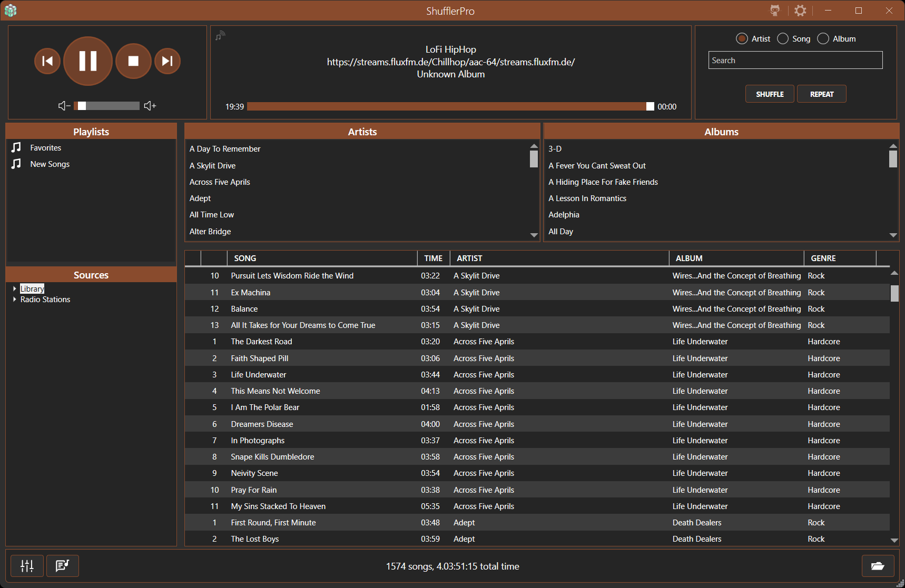Image resolution: width=905 pixels, height=588 pixels.
Task: Click the SHUFFLE button
Action: coord(770,94)
